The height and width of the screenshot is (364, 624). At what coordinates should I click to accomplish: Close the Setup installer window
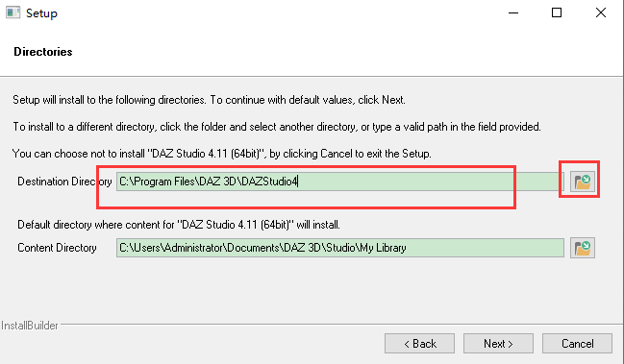(x=601, y=12)
